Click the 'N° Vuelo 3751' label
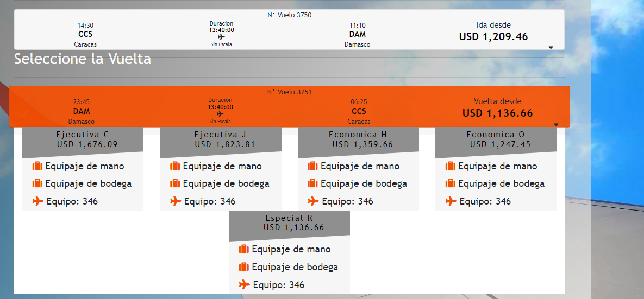The width and height of the screenshot is (644, 299). coord(290,92)
